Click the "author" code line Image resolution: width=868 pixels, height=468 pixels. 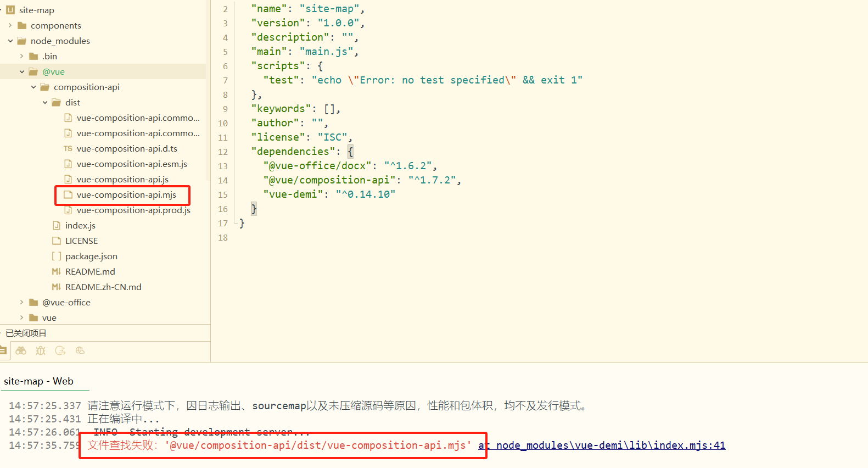click(x=289, y=123)
